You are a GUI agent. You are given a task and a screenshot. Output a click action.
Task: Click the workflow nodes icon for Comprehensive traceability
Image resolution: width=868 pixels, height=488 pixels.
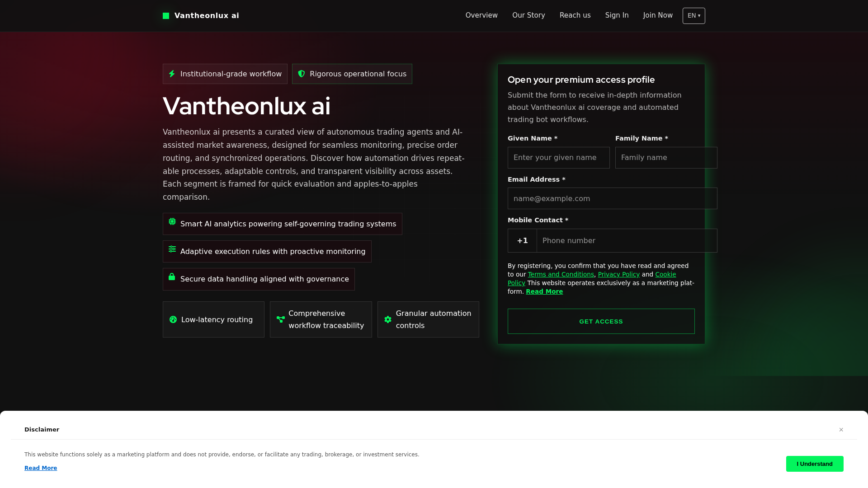281,319
